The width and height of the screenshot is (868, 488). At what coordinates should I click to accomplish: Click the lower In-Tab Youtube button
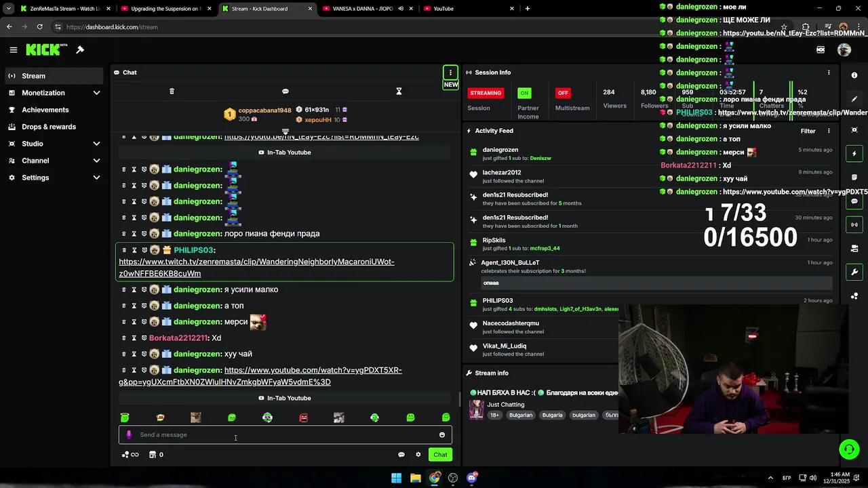285,398
